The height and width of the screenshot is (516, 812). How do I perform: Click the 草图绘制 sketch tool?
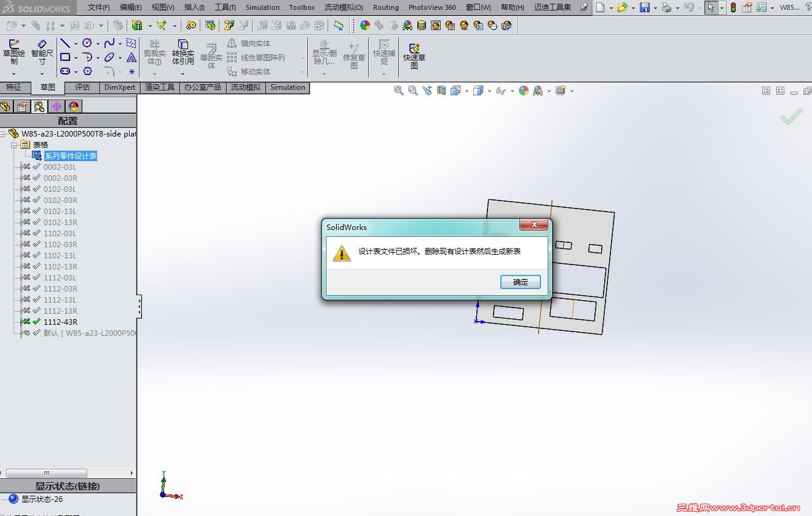pyautogui.click(x=14, y=52)
